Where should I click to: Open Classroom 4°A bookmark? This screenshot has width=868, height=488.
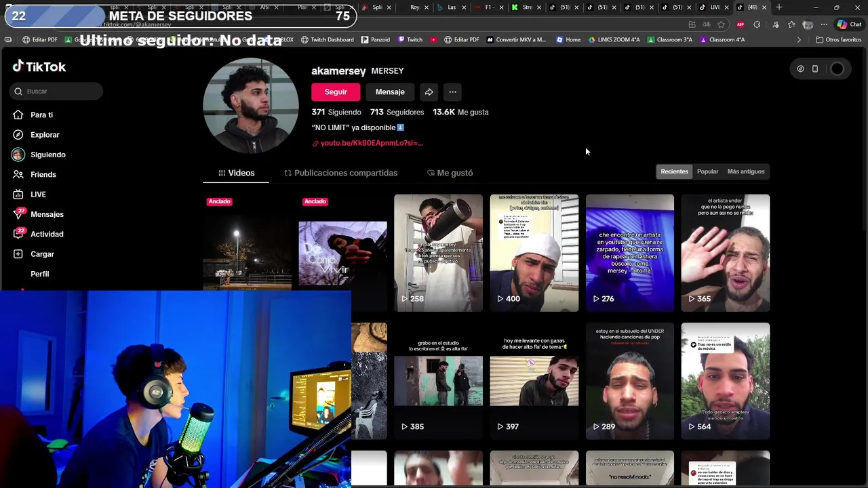pyautogui.click(x=722, y=40)
